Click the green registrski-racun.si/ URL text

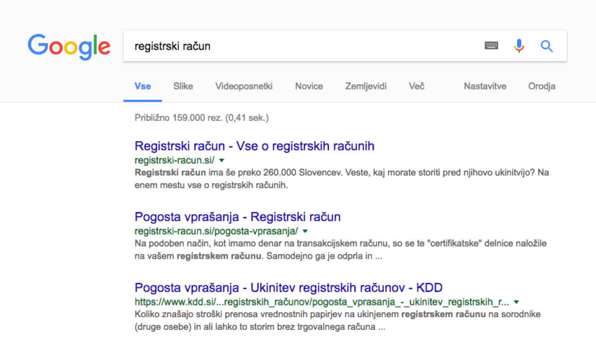click(x=174, y=160)
